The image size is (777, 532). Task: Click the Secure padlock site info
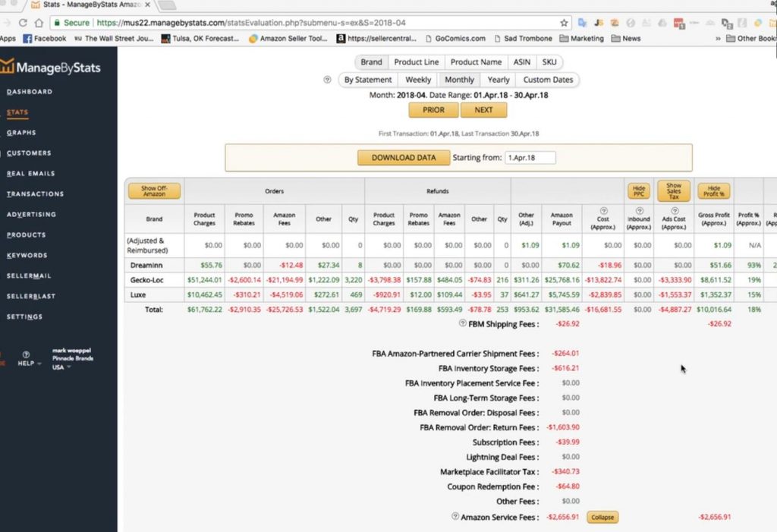(72, 23)
